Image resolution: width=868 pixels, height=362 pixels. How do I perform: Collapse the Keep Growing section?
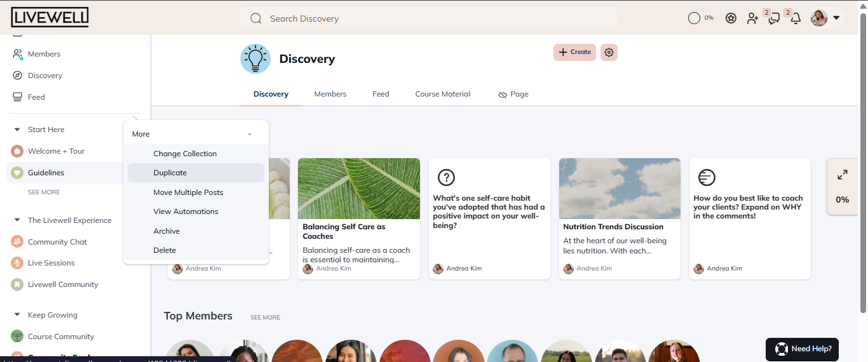[x=17, y=315]
